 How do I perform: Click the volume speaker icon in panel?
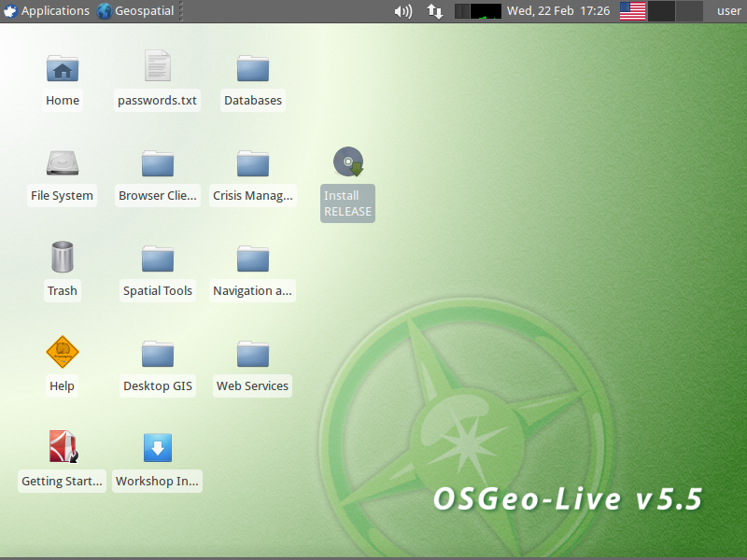coord(403,11)
